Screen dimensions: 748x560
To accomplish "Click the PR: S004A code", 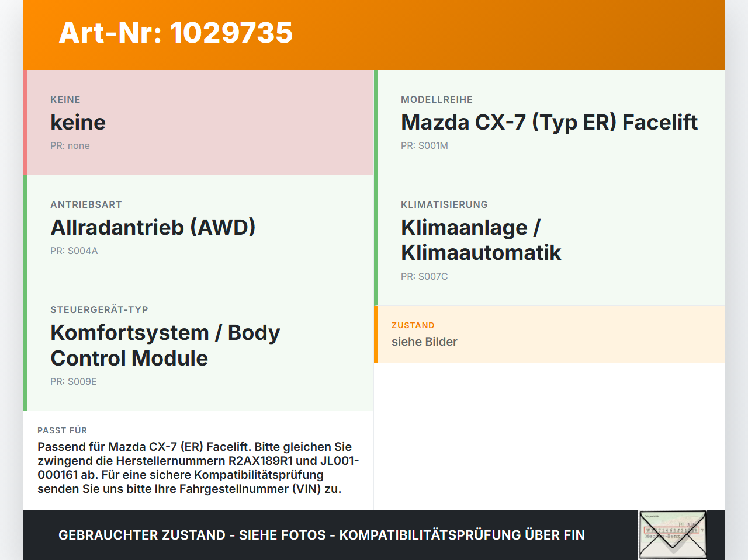I will [x=74, y=251].
